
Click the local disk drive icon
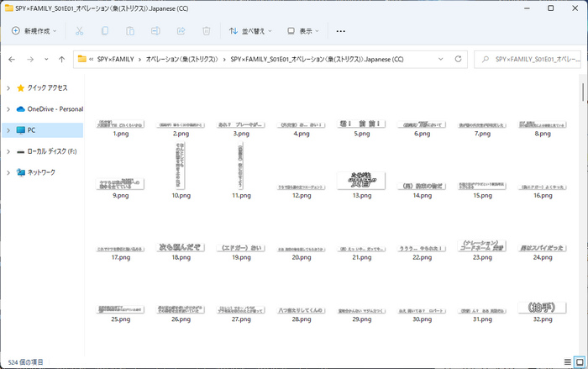tap(21, 151)
